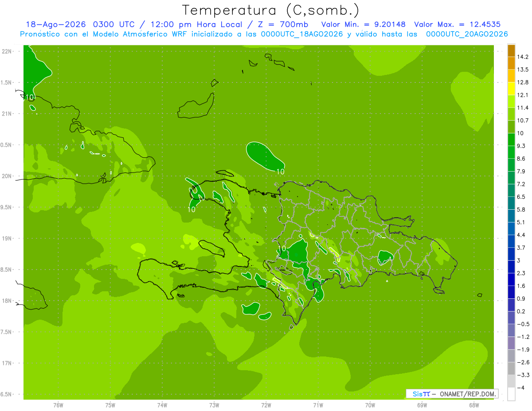Click the '8.5N' latitude label
Screen dimensions: 532x411
click(6, 270)
